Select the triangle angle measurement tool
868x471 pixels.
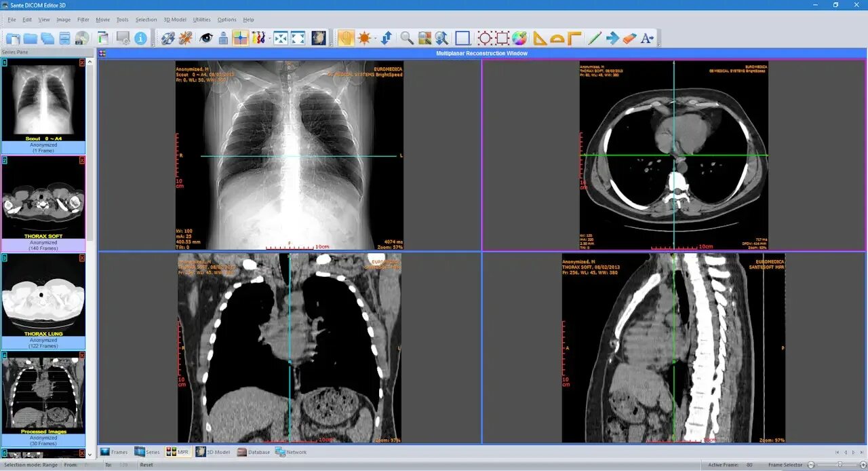[x=540, y=38]
